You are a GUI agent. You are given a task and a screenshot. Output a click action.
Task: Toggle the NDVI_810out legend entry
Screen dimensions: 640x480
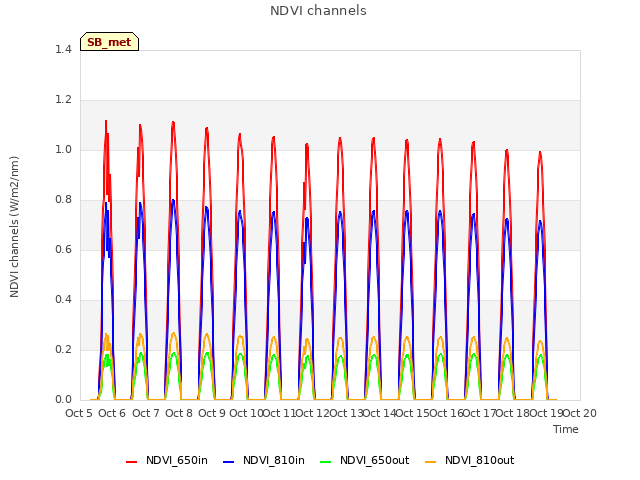tap(469, 460)
